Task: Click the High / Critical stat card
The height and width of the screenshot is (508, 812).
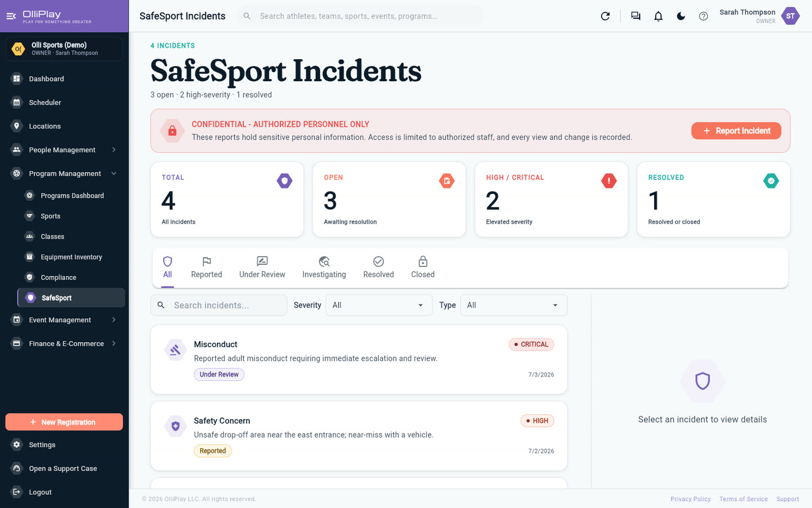Action: pos(551,199)
